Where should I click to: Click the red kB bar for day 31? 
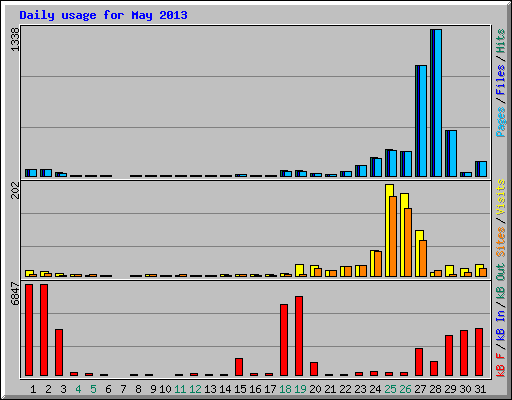click(479, 352)
